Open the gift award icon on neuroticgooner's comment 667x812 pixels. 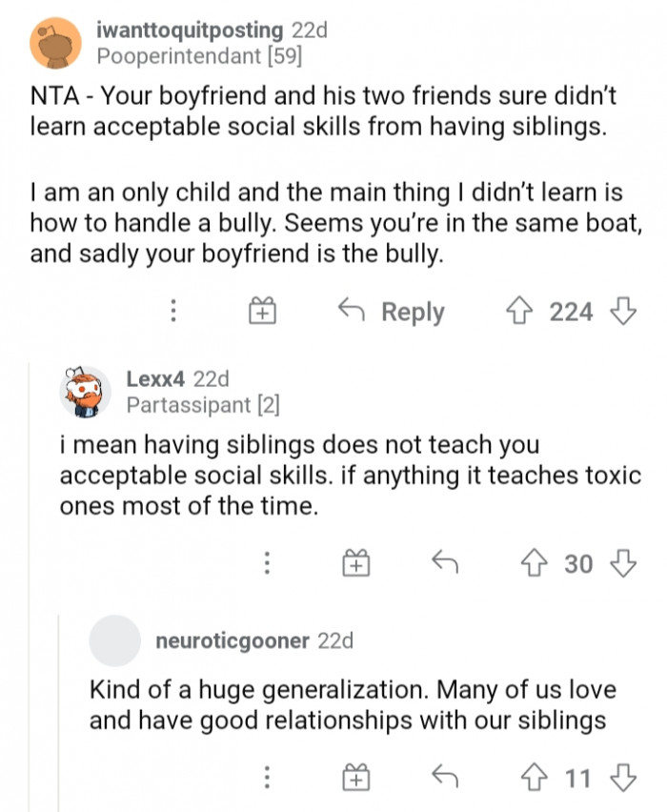coord(357,779)
